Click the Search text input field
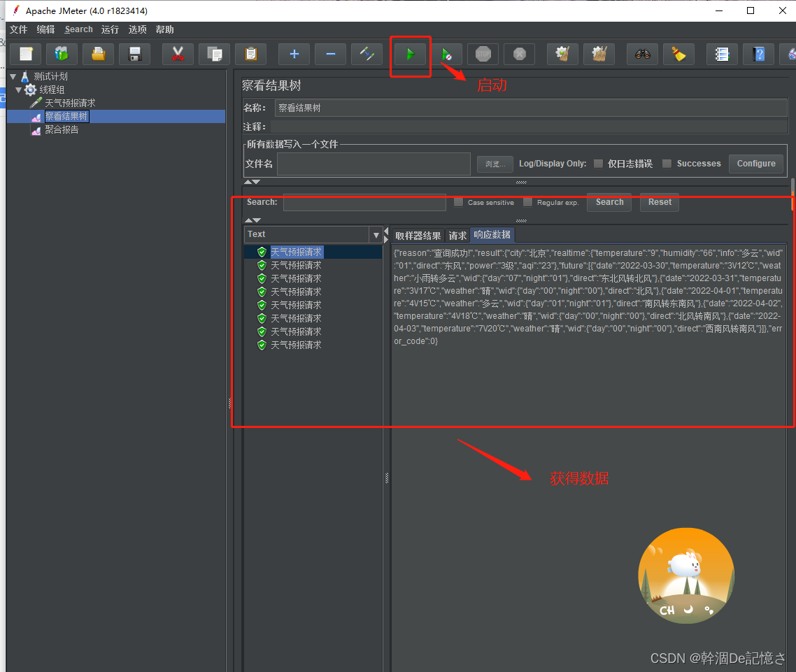This screenshot has height=672, width=796. click(x=364, y=203)
